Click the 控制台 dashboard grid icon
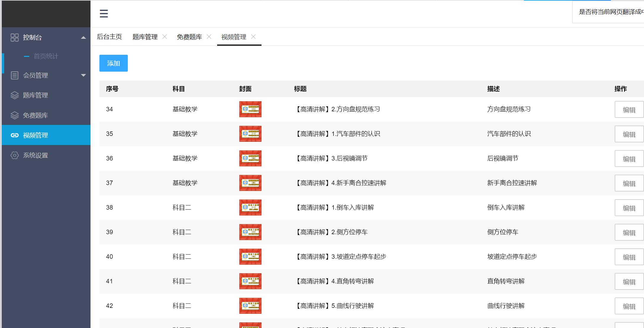This screenshot has height=328, width=644. pyautogui.click(x=14, y=37)
